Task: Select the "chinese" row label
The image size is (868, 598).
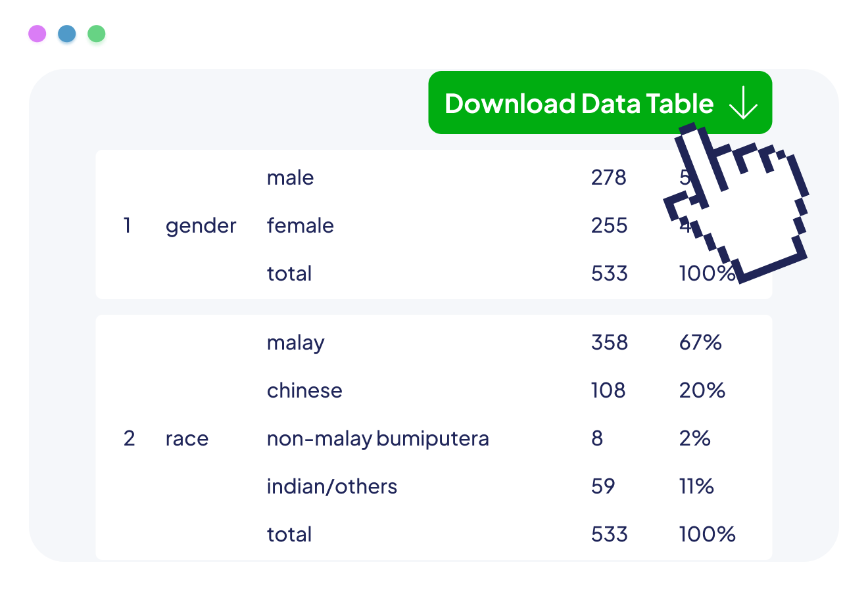Action: tap(304, 391)
